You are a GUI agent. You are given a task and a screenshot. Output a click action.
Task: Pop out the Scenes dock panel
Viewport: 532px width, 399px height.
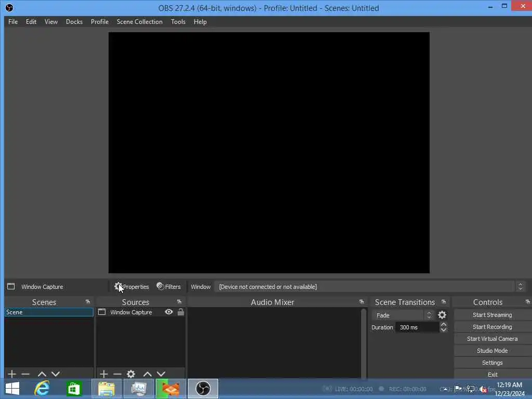click(x=88, y=302)
